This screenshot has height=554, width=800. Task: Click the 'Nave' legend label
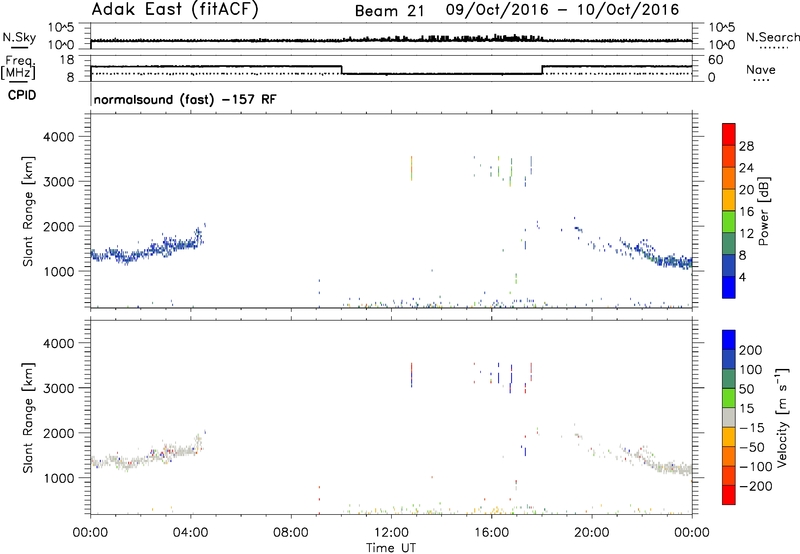point(761,69)
